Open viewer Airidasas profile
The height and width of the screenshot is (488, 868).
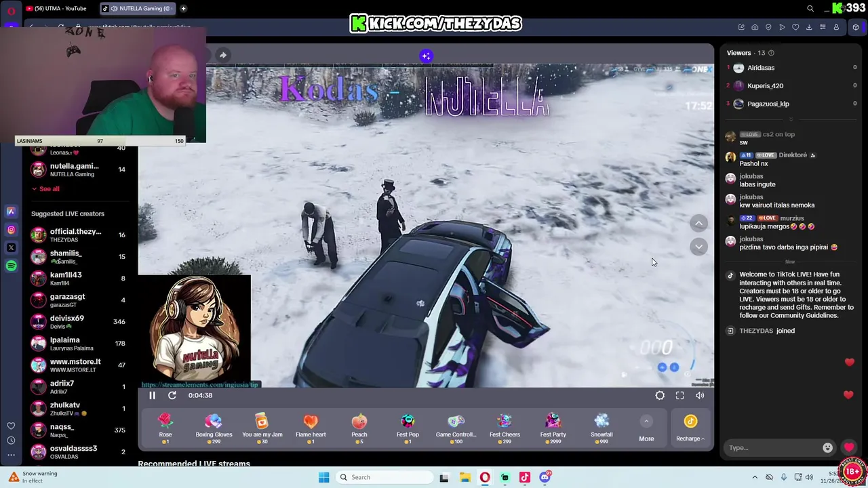[x=761, y=68]
